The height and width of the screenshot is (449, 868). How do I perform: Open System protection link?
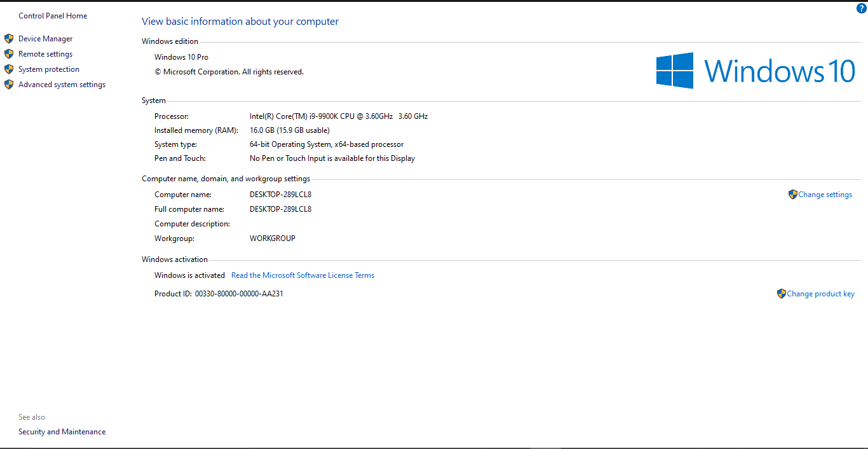click(49, 69)
